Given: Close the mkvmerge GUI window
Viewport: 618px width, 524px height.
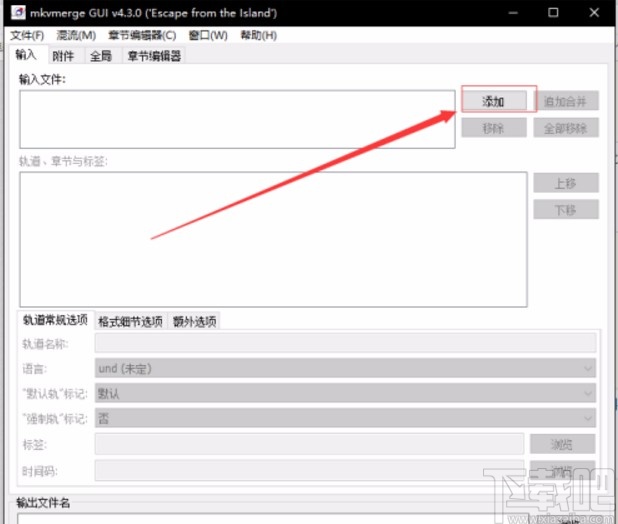Looking at the screenshot, I should (x=594, y=13).
